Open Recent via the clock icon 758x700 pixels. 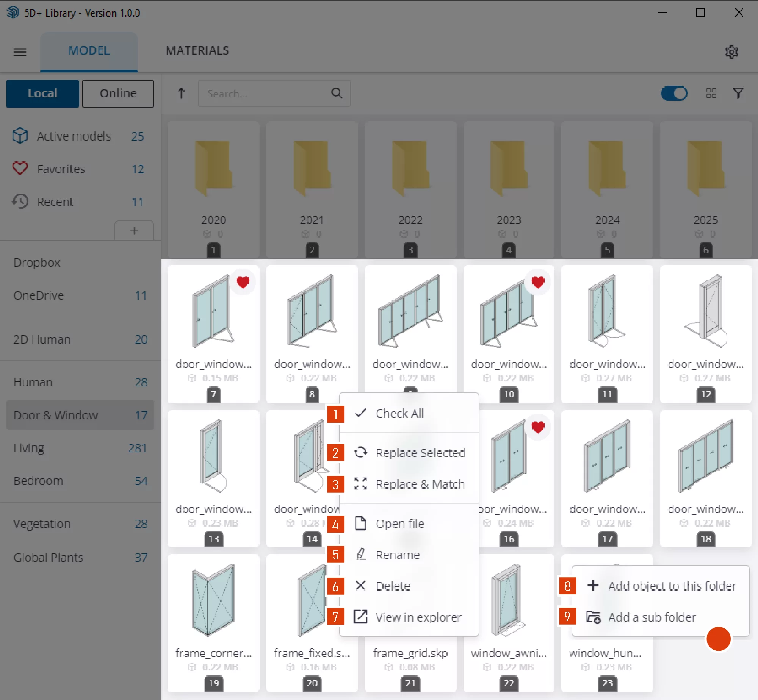pyautogui.click(x=20, y=202)
